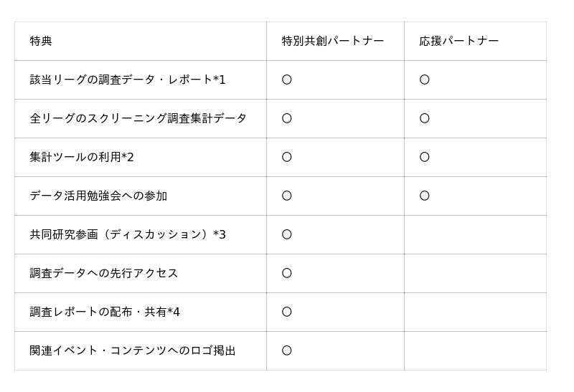Click 特別共創パートナー circle for 共同研究参画
574x392 pixels.
[286, 234]
